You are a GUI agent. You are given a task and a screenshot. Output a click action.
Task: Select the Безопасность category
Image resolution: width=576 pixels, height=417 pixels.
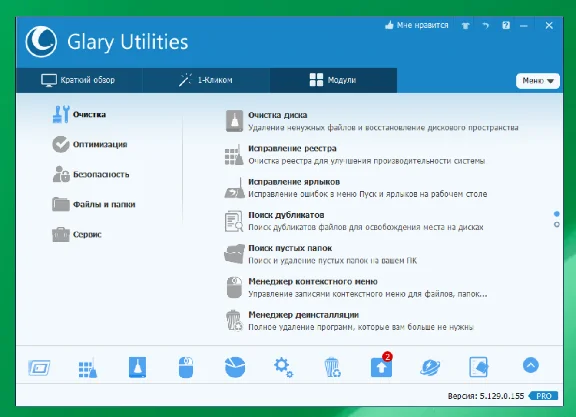pyautogui.click(x=91, y=174)
